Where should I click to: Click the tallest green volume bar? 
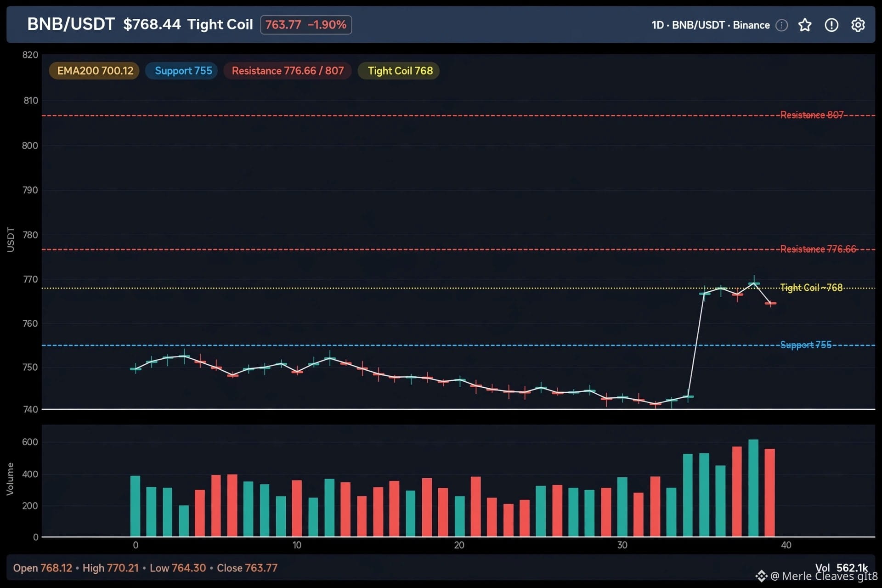[753, 488]
